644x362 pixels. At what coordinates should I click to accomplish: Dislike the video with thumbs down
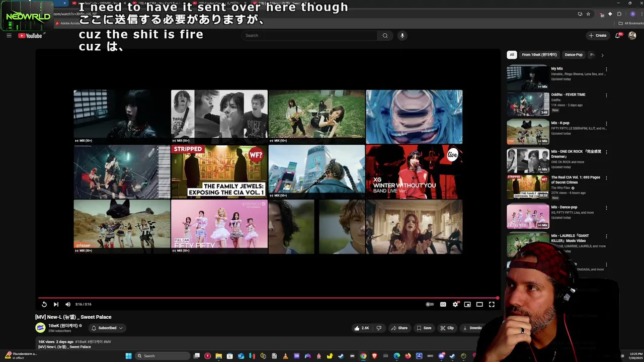click(x=379, y=328)
